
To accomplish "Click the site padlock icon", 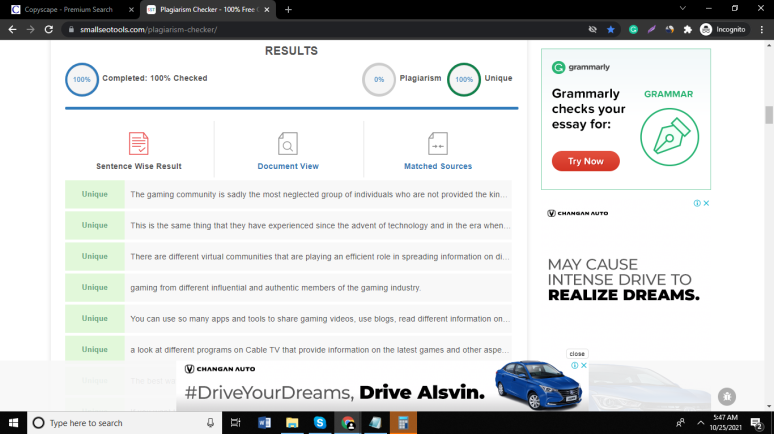I will pyautogui.click(x=71, y=30).
